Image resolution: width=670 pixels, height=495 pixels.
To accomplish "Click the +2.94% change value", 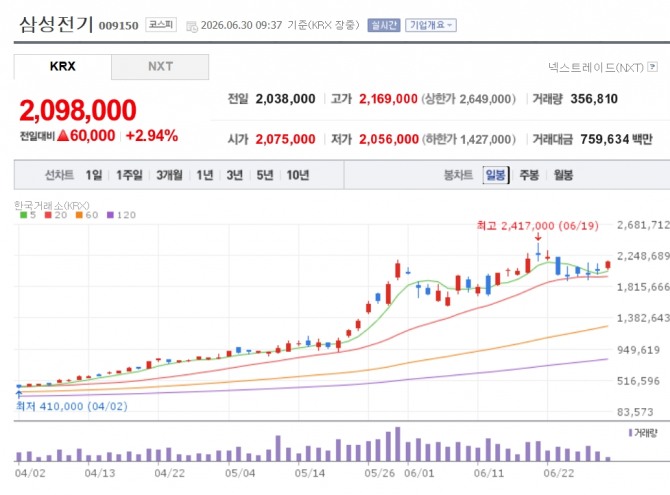I will [152, 136].
